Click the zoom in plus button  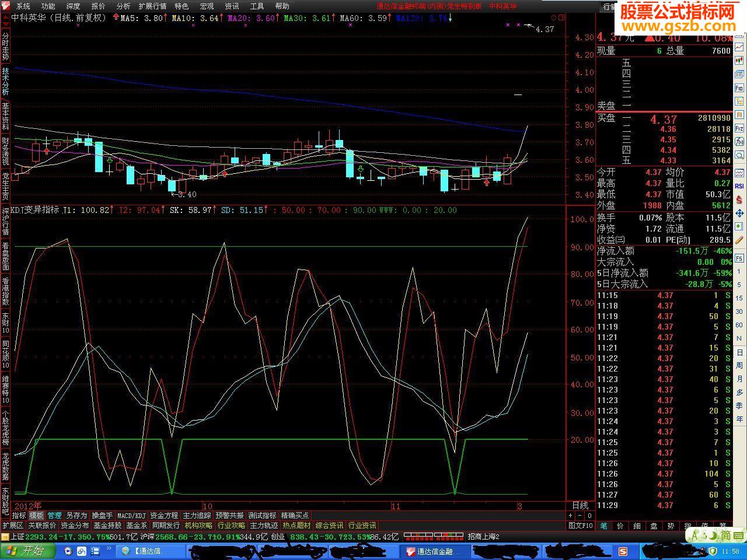tap(570, 516)
